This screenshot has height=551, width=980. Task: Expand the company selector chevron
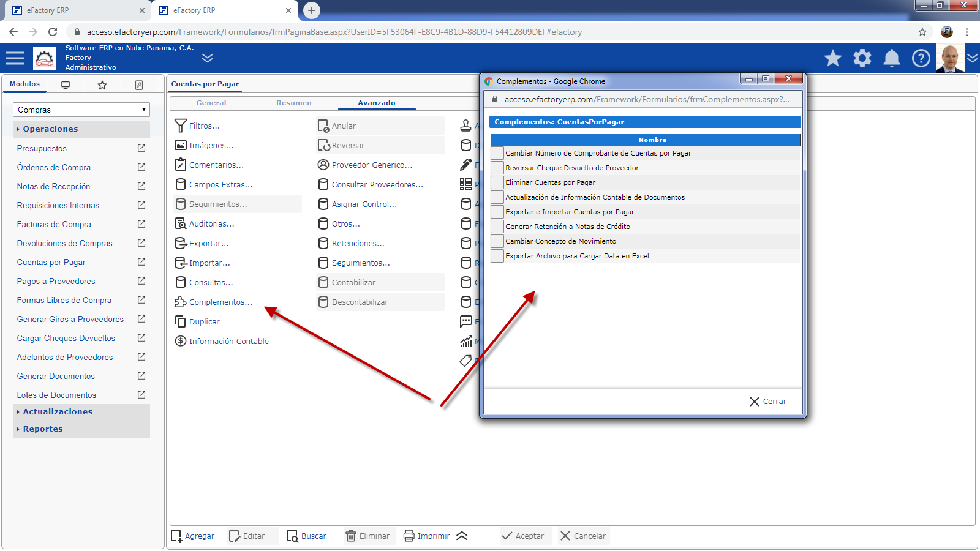pos(208,58)
